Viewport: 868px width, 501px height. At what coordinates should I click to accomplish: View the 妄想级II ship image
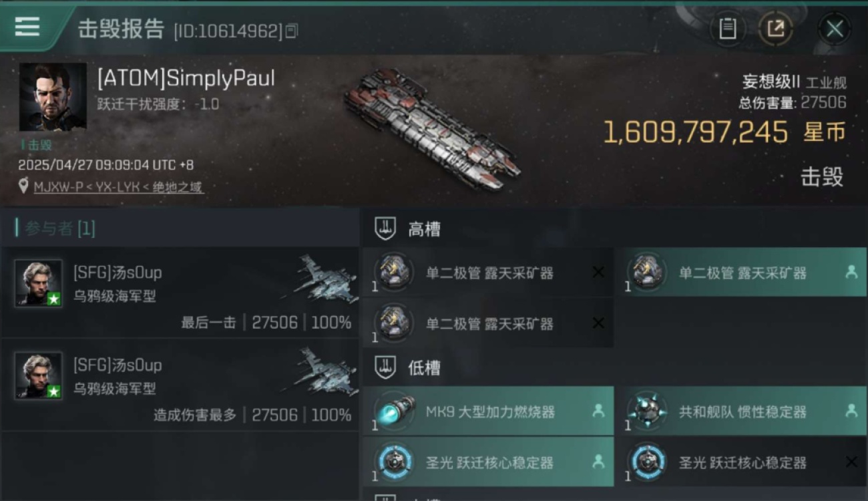click(431, 128)
